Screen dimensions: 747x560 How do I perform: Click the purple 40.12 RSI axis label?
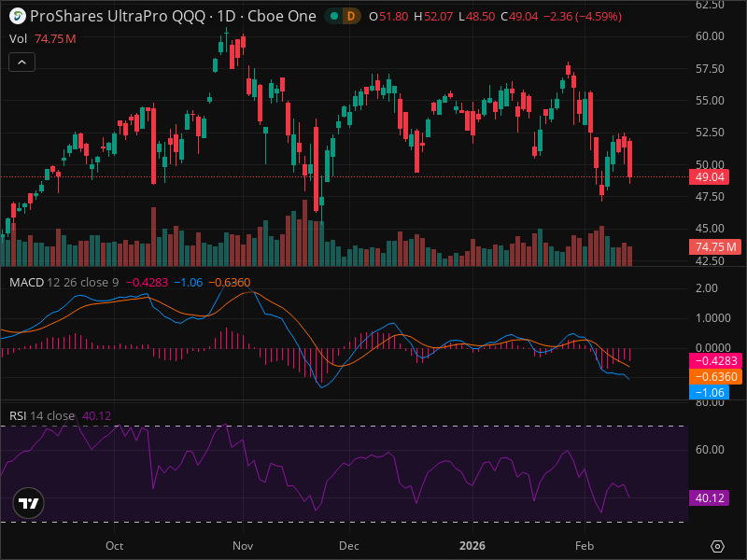tap(709, 498)
